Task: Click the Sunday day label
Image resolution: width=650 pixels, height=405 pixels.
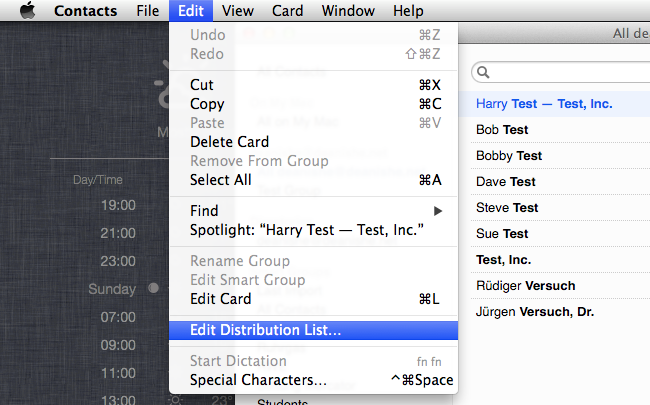Action: click(112, 289)
